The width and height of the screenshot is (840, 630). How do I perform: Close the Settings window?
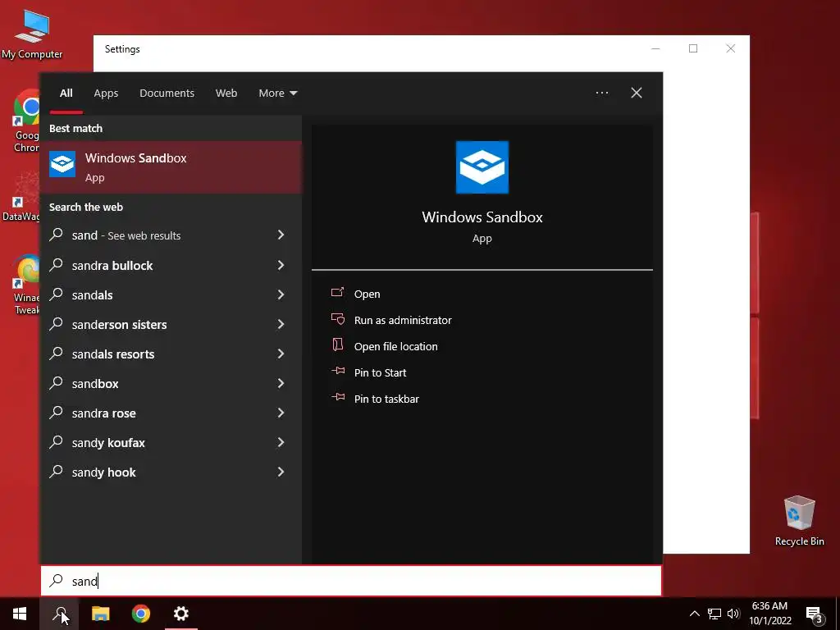731,48
